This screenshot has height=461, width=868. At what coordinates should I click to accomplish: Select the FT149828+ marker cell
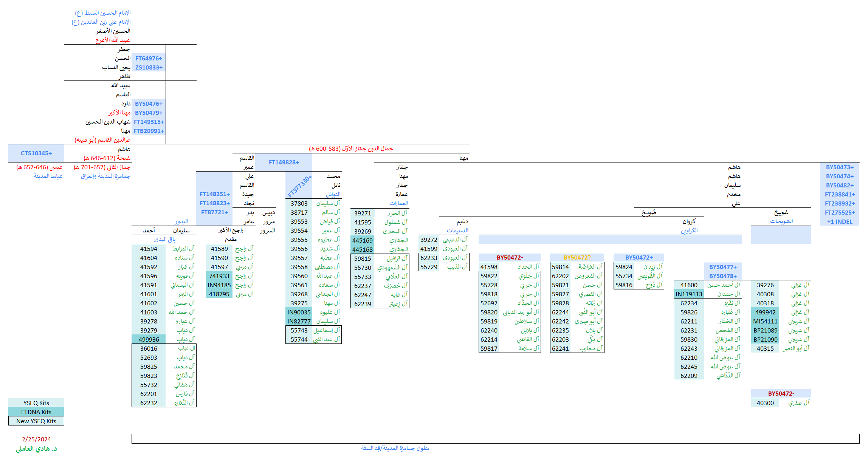pyautogui.click(x=284, y=162)
